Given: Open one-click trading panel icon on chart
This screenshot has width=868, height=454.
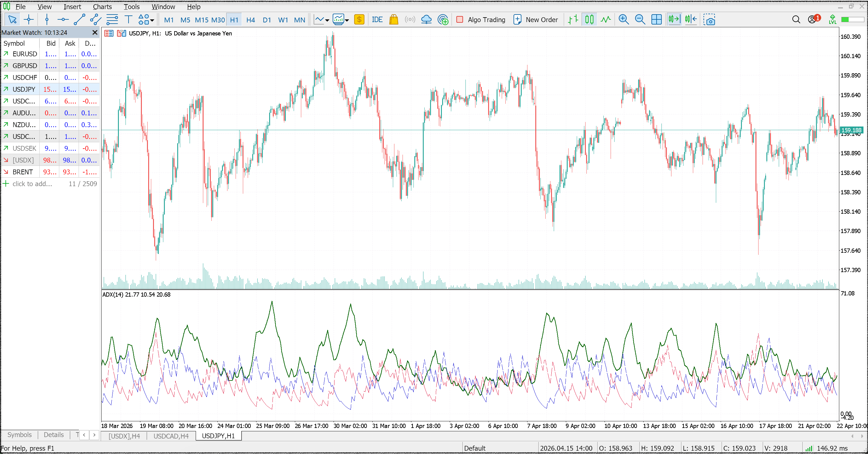Looking at the screenshot, I should point(109,33).
